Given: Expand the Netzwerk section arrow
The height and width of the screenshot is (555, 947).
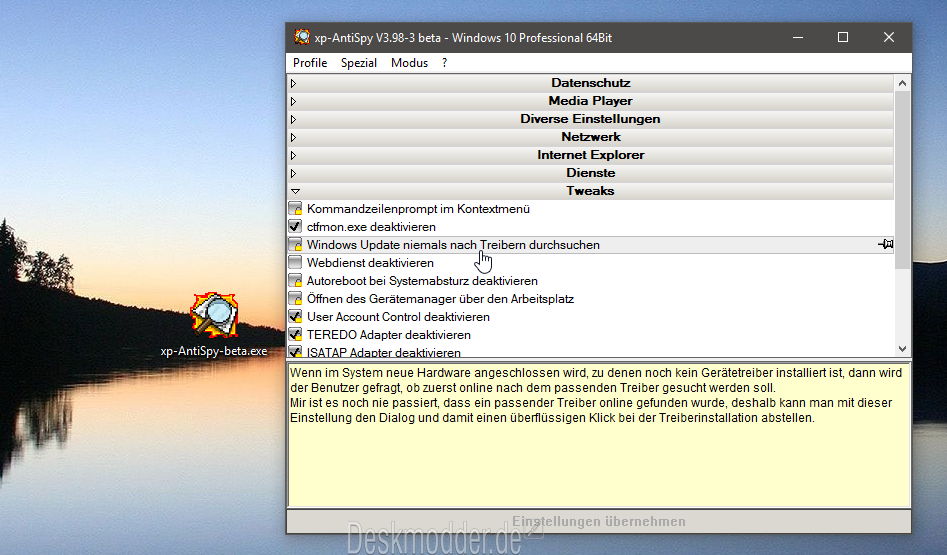Looking at the screenshot, I should (294, 137).
